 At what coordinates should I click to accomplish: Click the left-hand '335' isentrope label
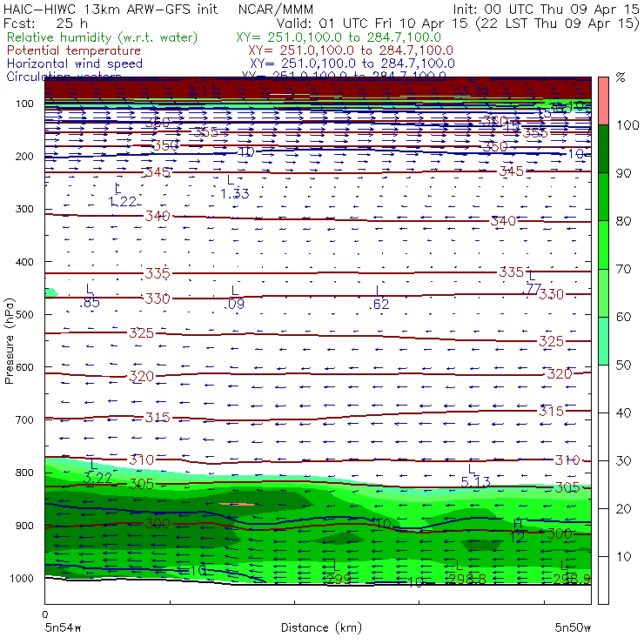(x=158, y=273)
